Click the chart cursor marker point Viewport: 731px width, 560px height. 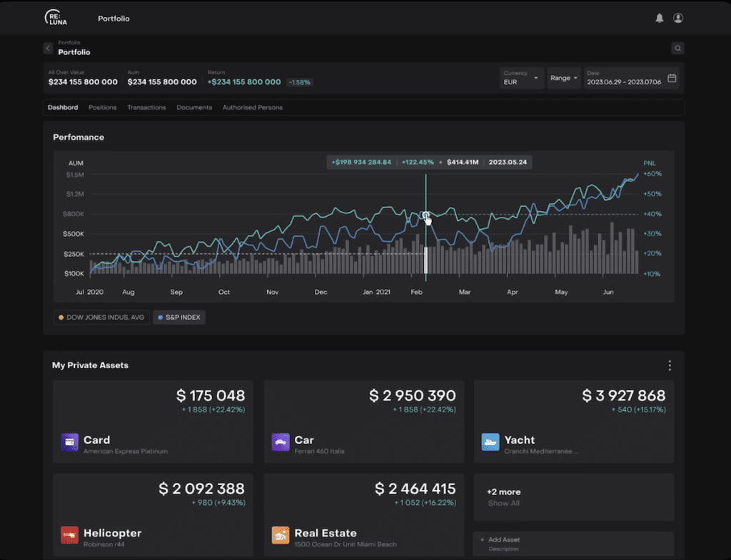pos(425,215)
